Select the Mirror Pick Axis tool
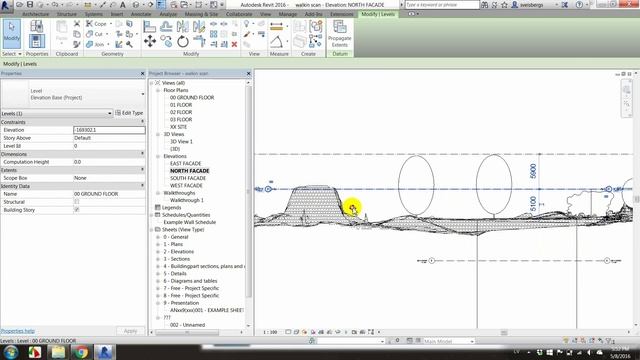 pos(183,27)
